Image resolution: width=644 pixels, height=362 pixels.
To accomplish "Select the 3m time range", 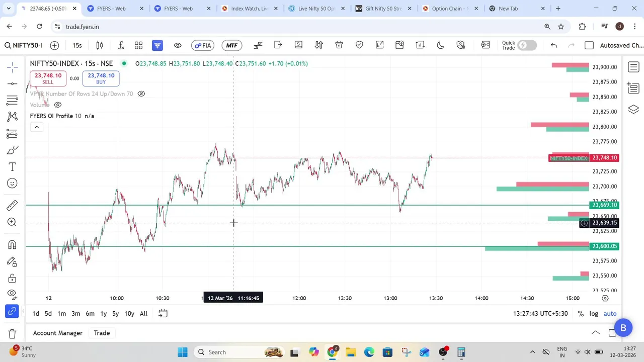I will pos(75,314).
